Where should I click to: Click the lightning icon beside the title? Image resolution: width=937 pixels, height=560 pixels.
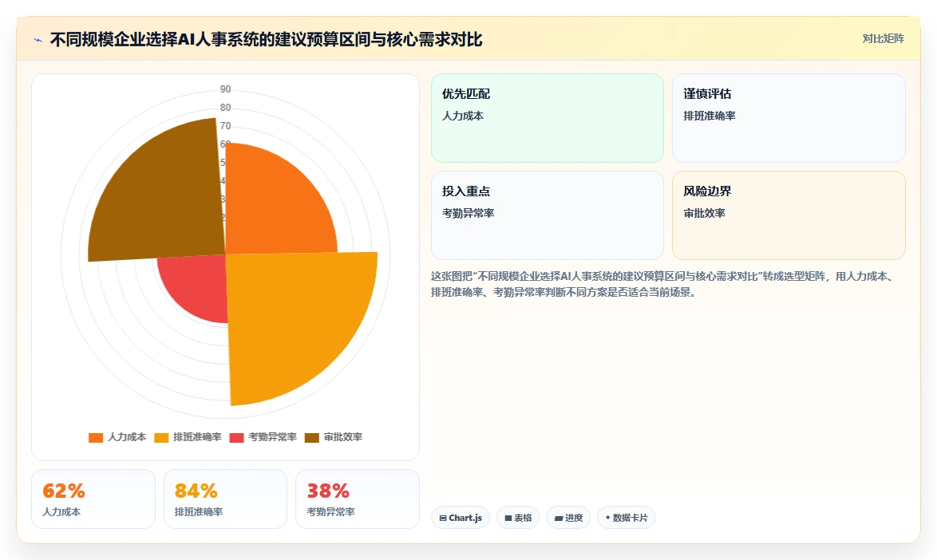(x=38, y=40)
